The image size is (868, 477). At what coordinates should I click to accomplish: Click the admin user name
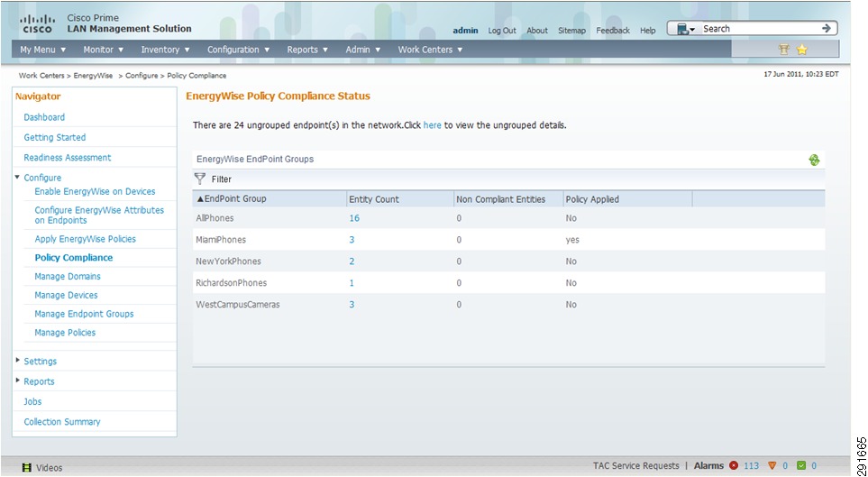pyautogui.click(x=465, y=31)
